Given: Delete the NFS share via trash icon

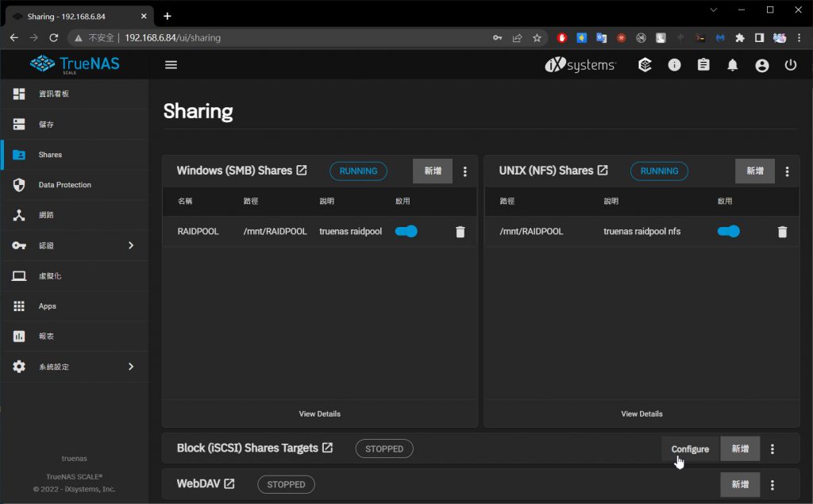Looking at the screenshot, I should click(782, 232).
